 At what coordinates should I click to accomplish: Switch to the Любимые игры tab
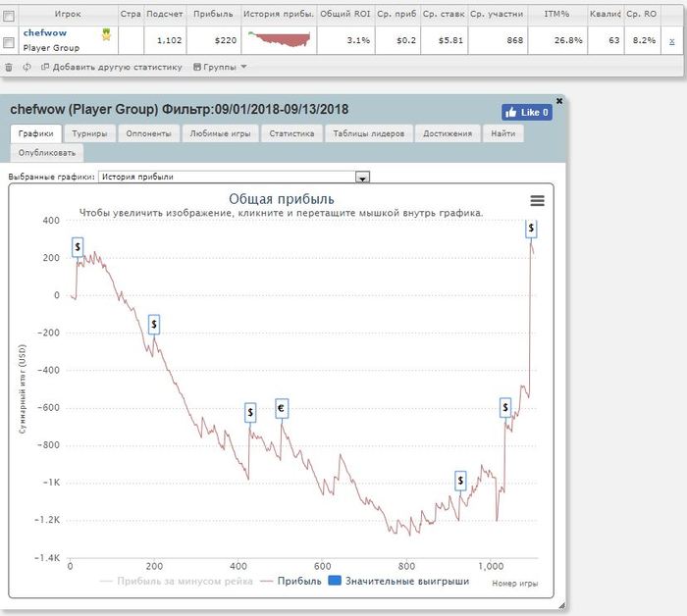[x=221, y=133]
